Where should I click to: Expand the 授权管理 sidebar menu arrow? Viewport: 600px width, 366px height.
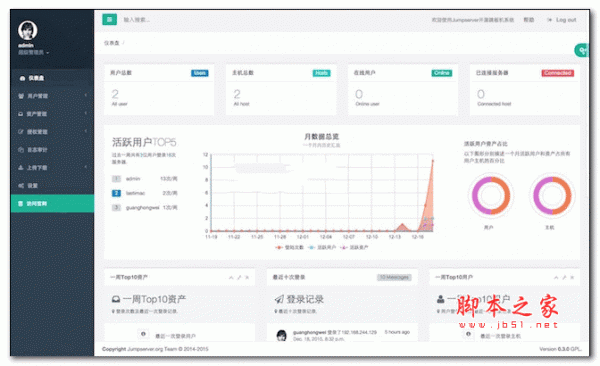(85, 131)
